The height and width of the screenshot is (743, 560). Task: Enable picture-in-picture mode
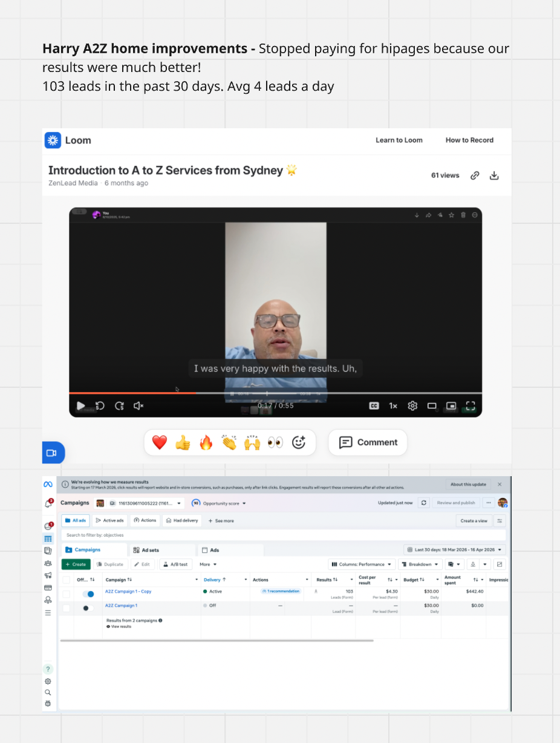pyautogui.click(x=451, y=406)
